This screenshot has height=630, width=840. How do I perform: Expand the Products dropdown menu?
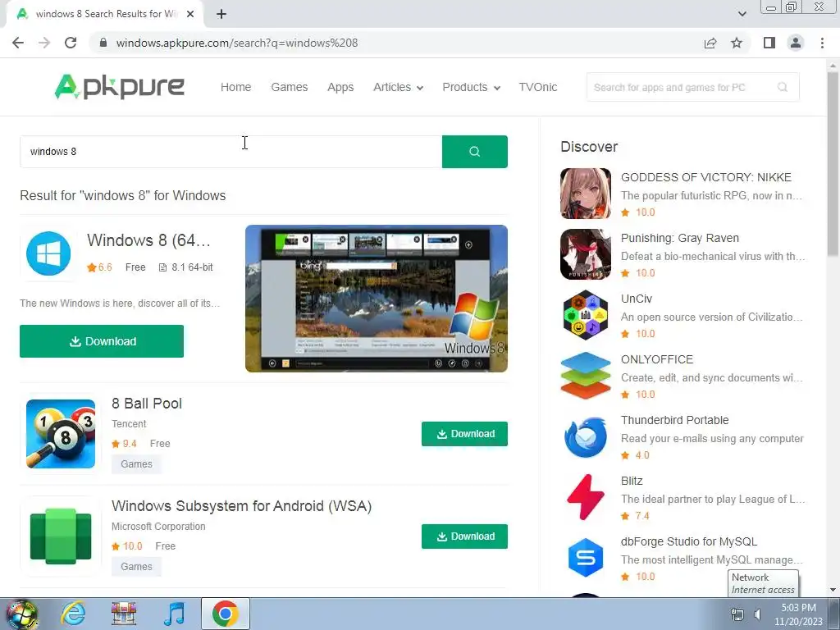coord(472,87)
